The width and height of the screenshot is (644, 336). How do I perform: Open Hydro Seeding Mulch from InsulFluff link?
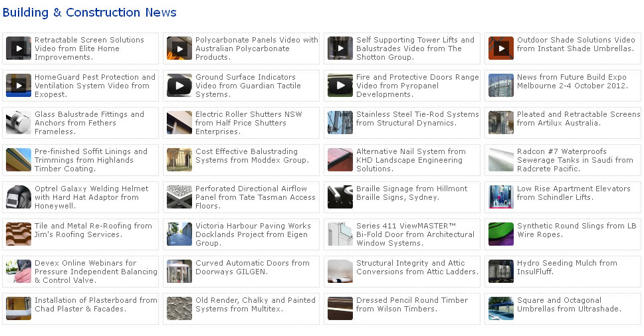[x=567, y=267]
